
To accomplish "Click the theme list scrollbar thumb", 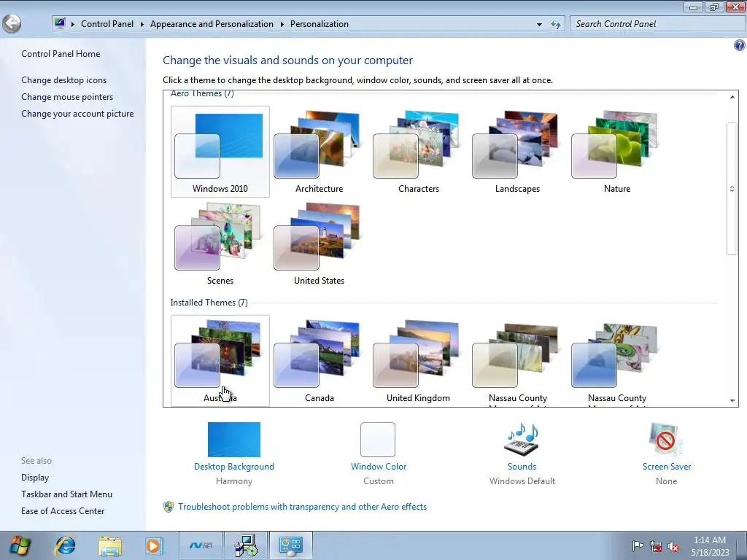I will pos(732,189).
